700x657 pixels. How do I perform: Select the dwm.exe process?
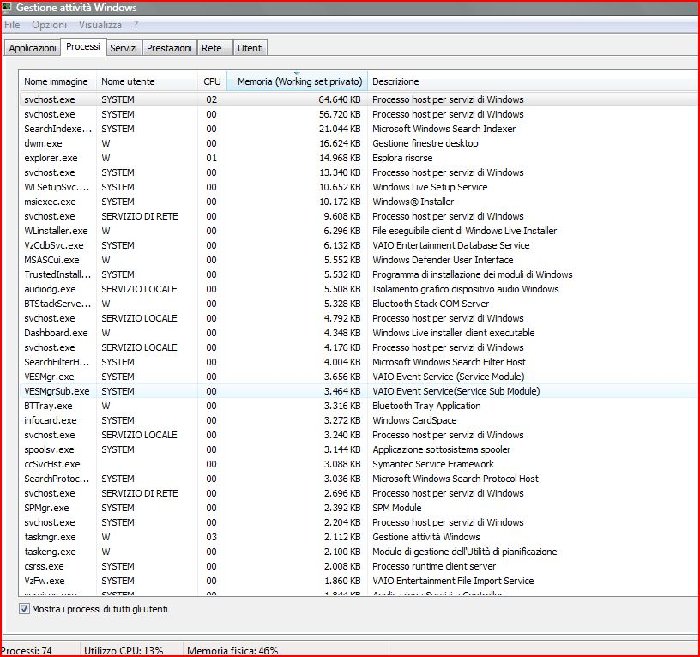358,143
